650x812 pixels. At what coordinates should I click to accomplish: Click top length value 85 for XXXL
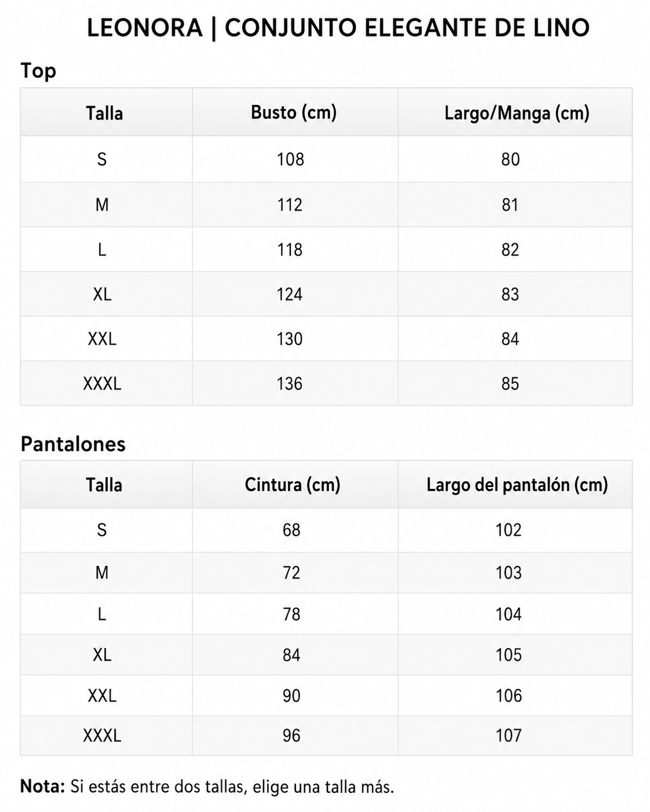coord(510,383)
